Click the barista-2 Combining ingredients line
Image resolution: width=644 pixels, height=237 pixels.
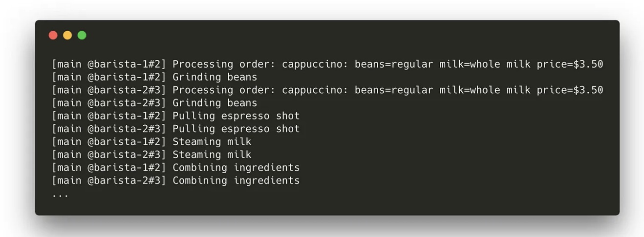(x=176, y=180)
